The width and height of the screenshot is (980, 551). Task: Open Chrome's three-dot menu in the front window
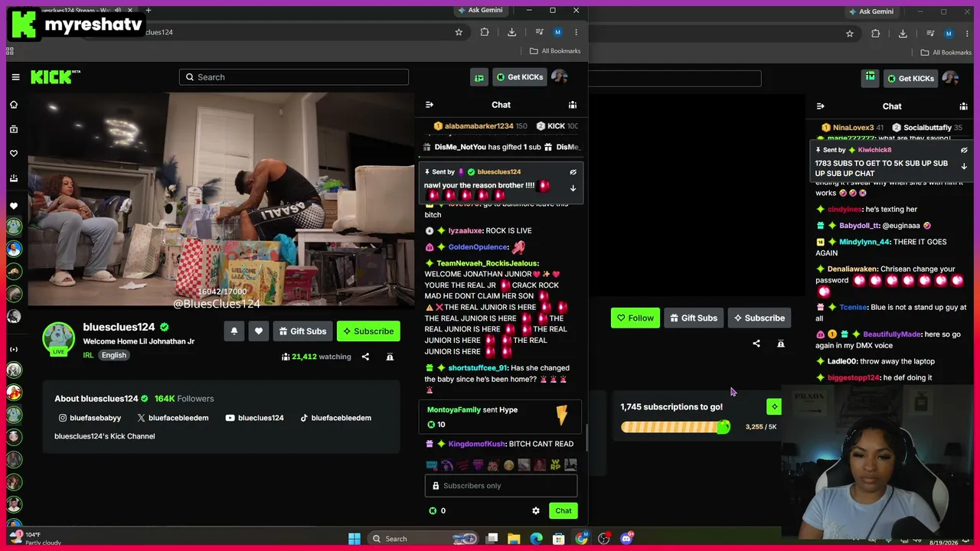576,32
